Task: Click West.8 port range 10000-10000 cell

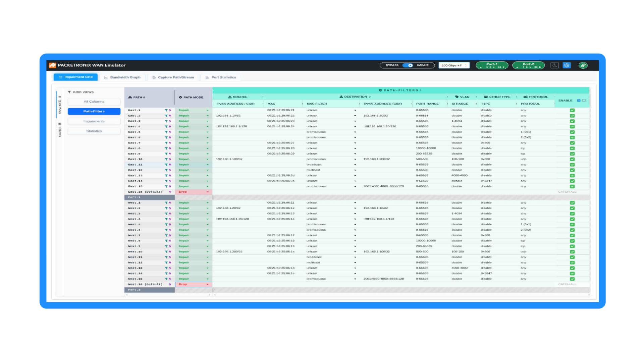Action: tap(430, 241)
